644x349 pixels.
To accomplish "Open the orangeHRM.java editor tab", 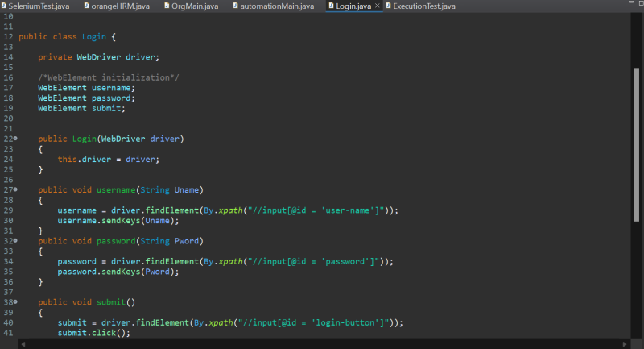I will [x=117, y=6].
